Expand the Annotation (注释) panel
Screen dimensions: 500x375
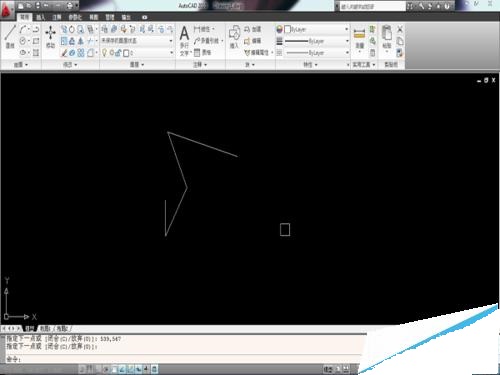pyautogui.click(x=200, y=65)
